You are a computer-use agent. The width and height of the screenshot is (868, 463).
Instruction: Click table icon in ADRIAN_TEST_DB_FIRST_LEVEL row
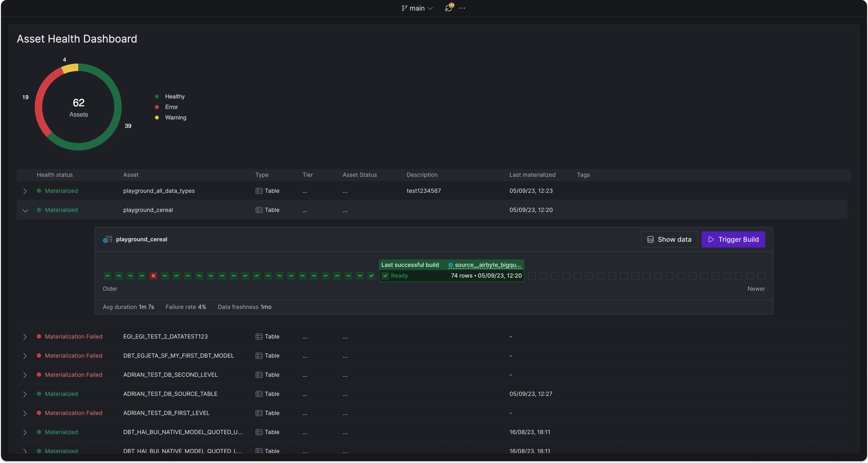(259, 413)
